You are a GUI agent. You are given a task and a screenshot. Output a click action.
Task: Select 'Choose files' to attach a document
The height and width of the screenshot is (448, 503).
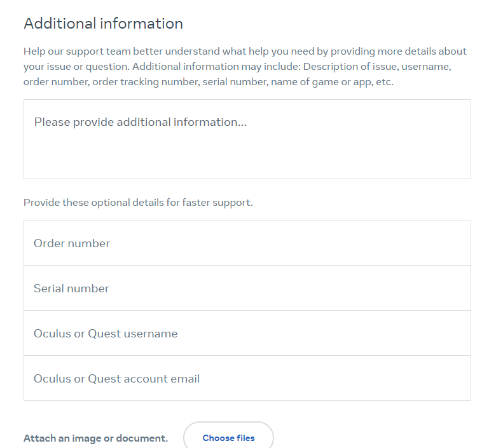228,438
